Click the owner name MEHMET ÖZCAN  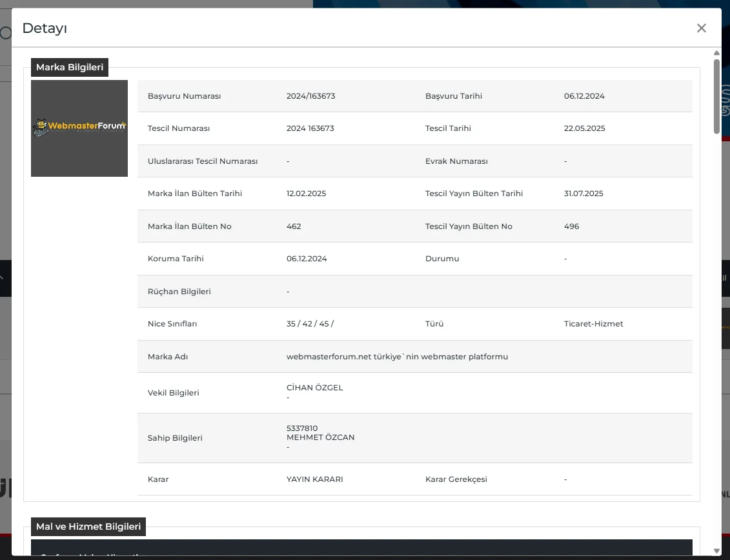pyautogui.click(x=320, y=437)
